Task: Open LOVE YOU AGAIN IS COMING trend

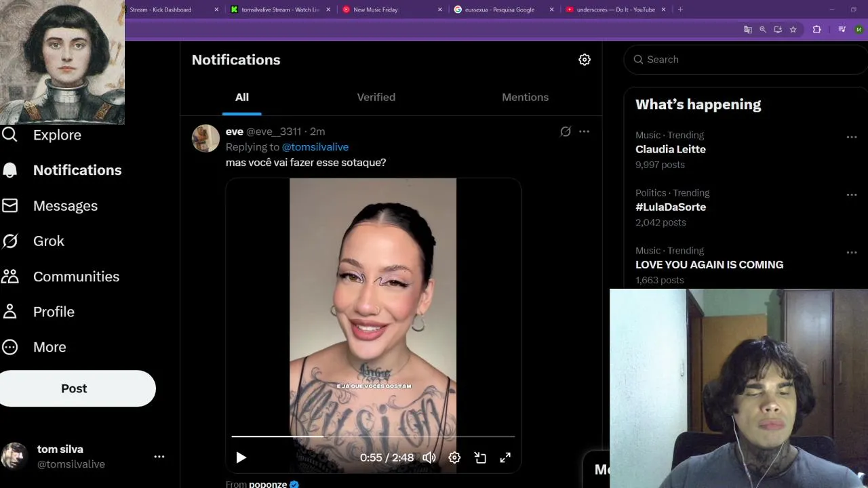Action: tap(709, 264)
